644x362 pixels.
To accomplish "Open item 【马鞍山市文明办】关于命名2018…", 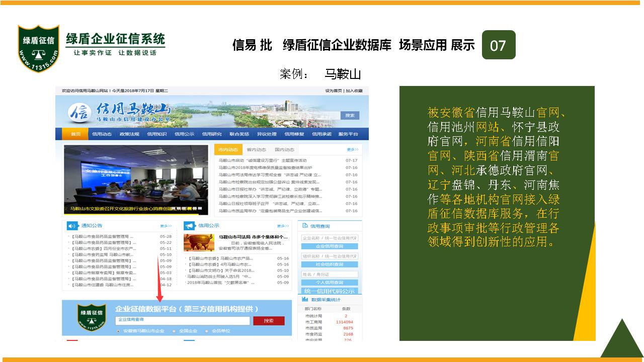I will [221, 270].
